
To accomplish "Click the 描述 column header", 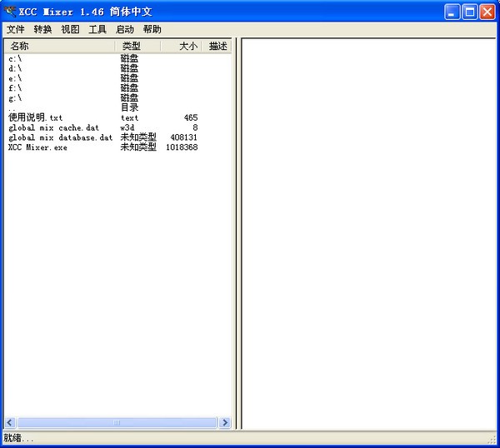I will 217,46.
